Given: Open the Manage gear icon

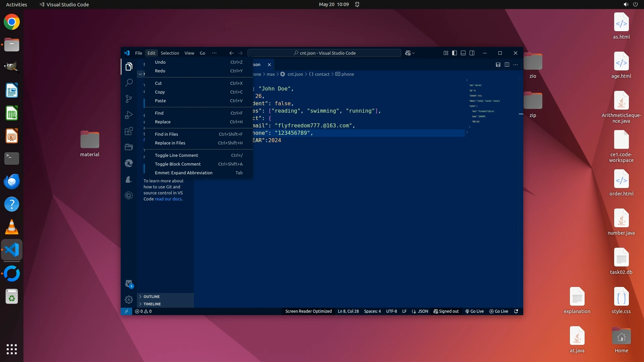Looking at the screenshot, I should [x=129, y=299].
